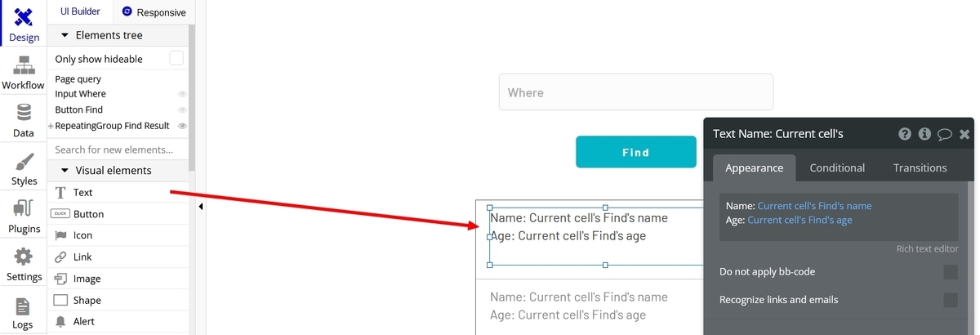Open the Workflow section in sidebar
The height and width of the screenshot is (335, 980).
coord(23,72)
